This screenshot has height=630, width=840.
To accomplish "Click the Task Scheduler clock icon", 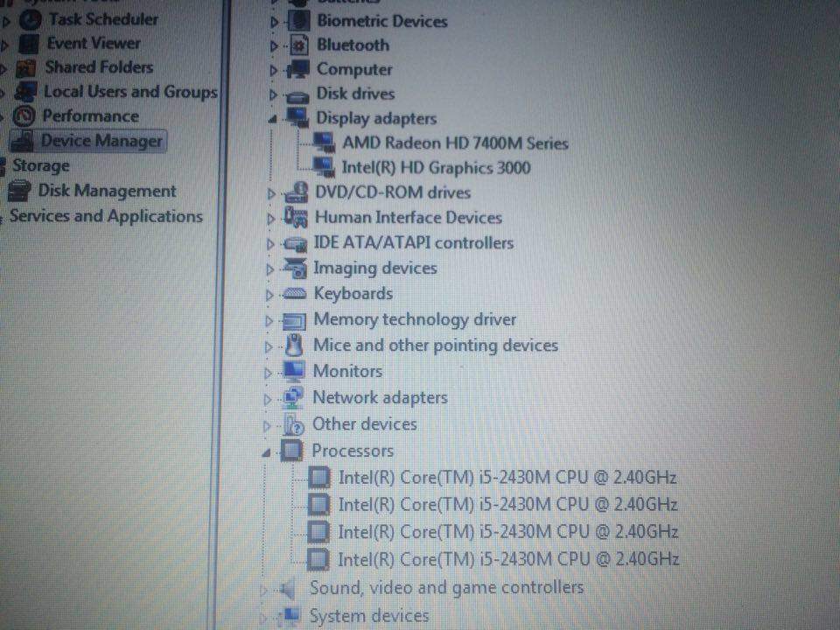I will 31,20.
